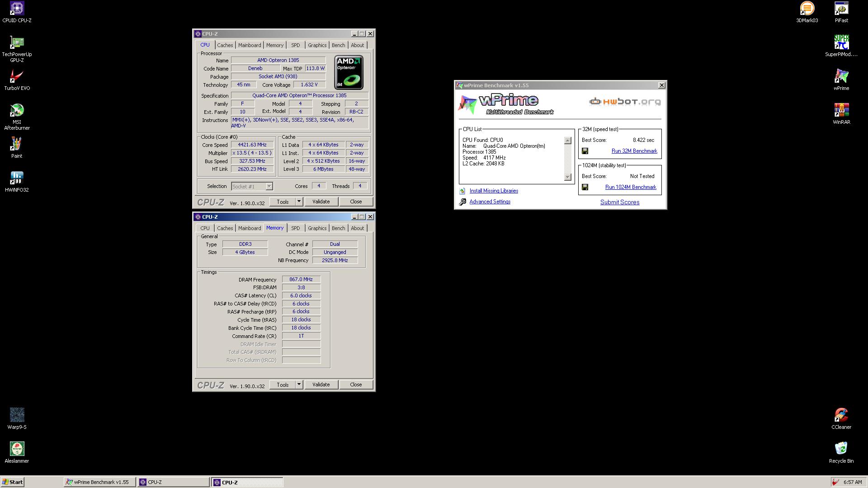This screenshot has width=868, height=488.
Task: Run the 32M Benchmark in wPrime
Action: tap(634, 151)
